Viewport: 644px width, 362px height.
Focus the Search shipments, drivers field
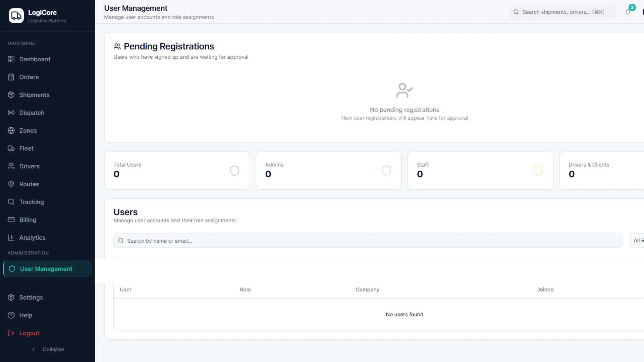coord(562,12)
